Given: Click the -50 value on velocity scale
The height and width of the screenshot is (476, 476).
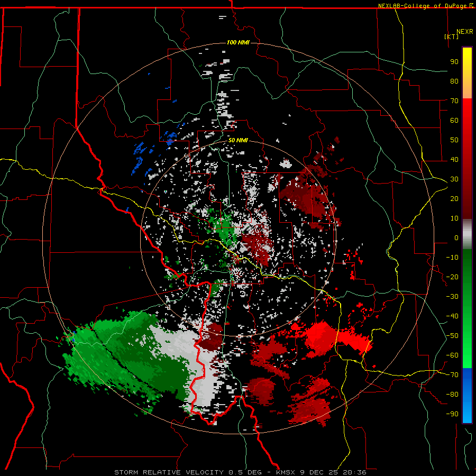Looking at the screenshot, I should [x=452, y=336].
